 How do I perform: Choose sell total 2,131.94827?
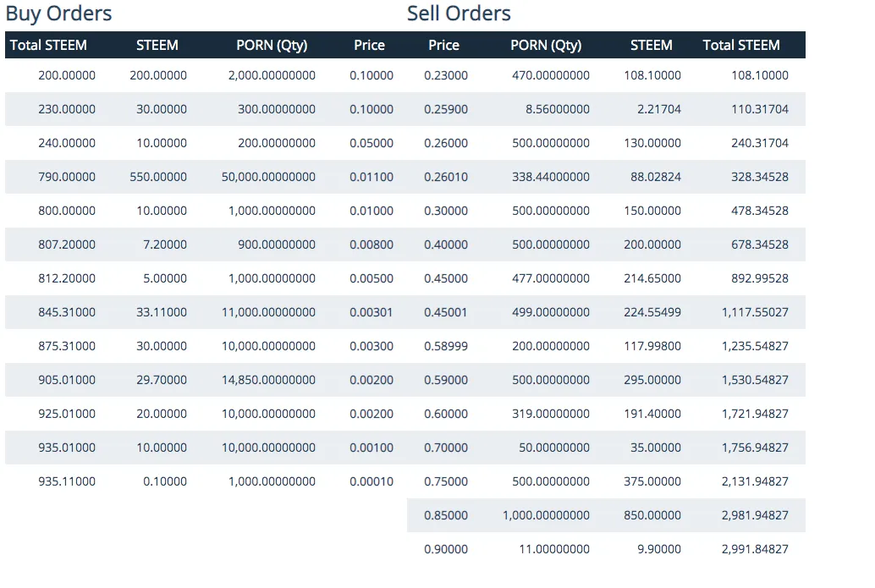coord(755,481)
